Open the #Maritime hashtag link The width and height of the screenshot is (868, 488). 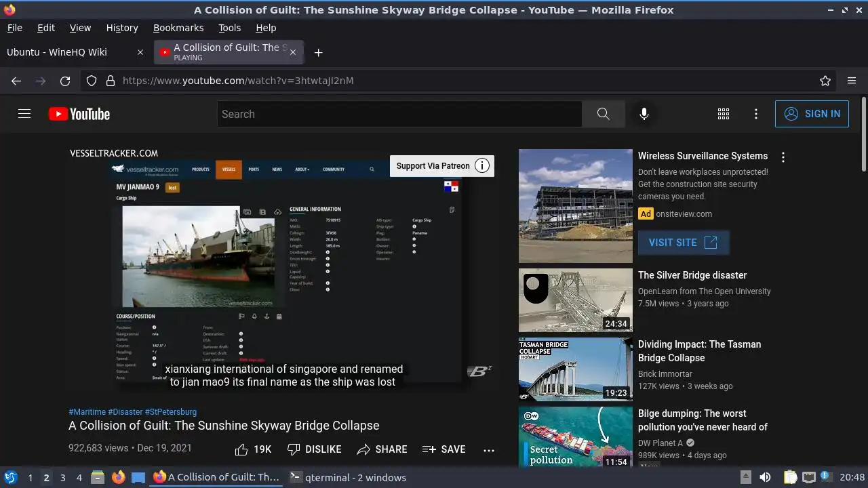tap(87, 412)
